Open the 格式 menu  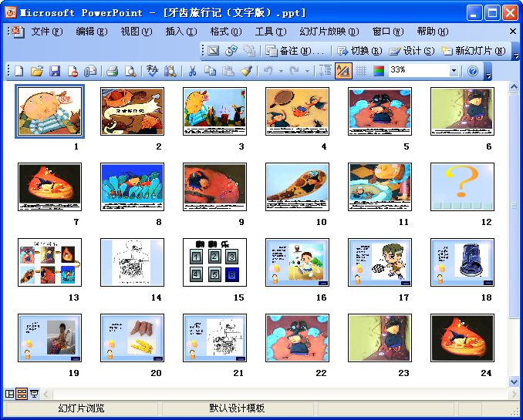[226, 32]
